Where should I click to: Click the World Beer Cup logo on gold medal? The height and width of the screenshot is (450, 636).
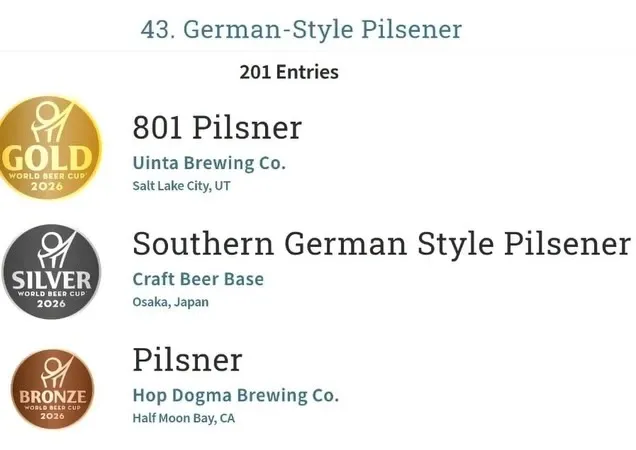pos(47,124)
